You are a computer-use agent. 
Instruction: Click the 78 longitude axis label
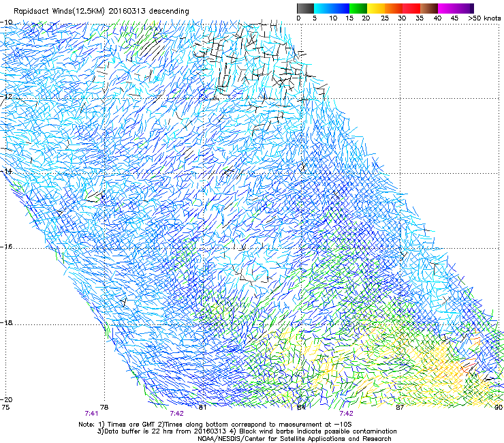click(104, 408)
